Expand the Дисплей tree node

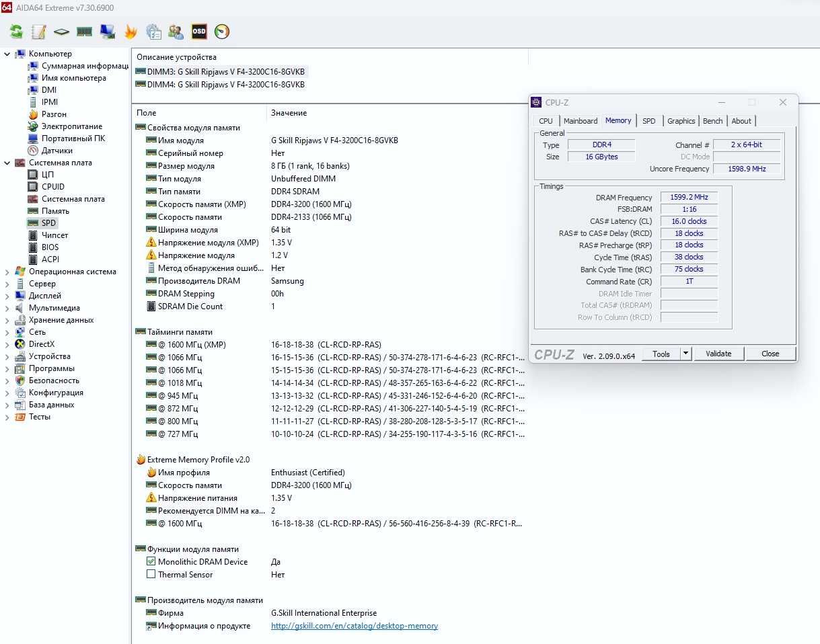(7, 296)
